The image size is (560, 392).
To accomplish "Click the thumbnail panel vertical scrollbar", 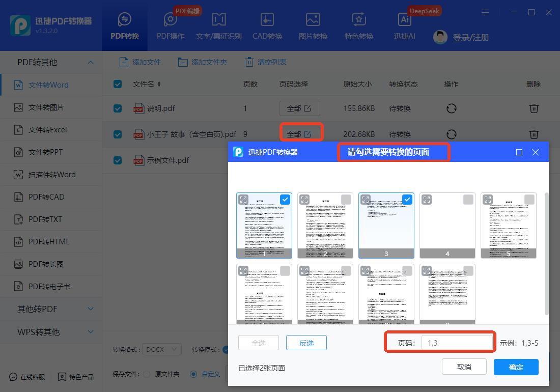I will click(547, 254).
